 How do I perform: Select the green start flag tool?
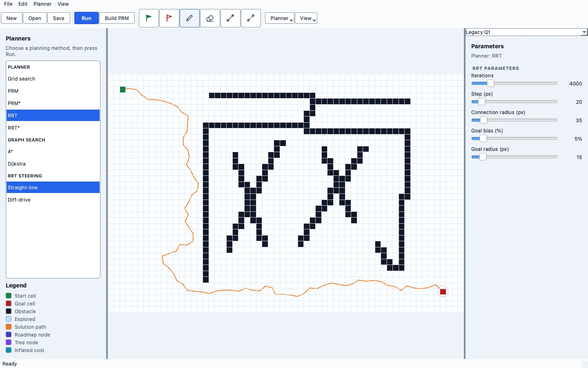pyautogui.click(x=149, y=18)
